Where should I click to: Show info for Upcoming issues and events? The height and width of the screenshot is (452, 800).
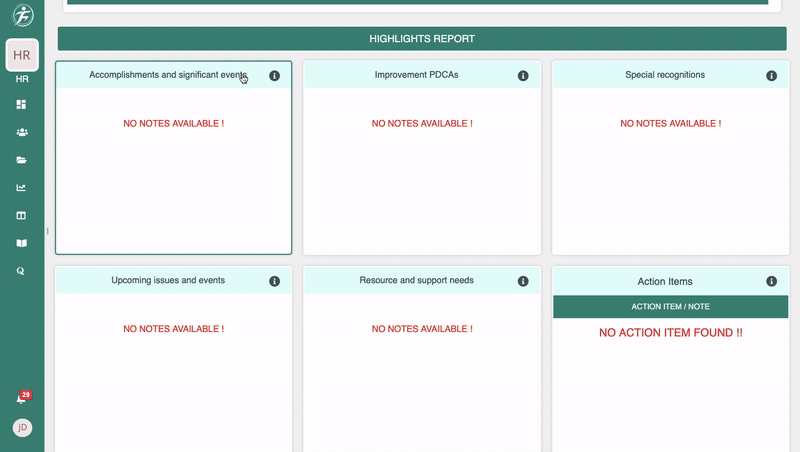(x=274, y=281)
